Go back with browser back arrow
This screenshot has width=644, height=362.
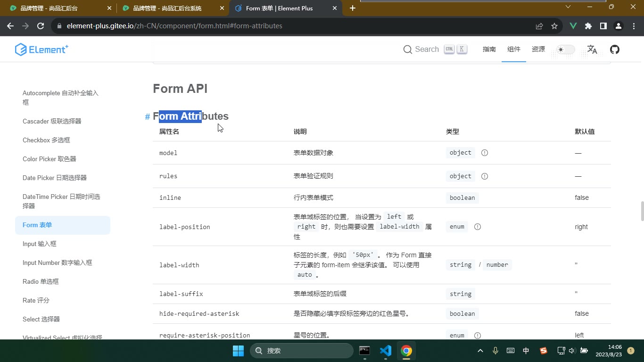point(10,26)
